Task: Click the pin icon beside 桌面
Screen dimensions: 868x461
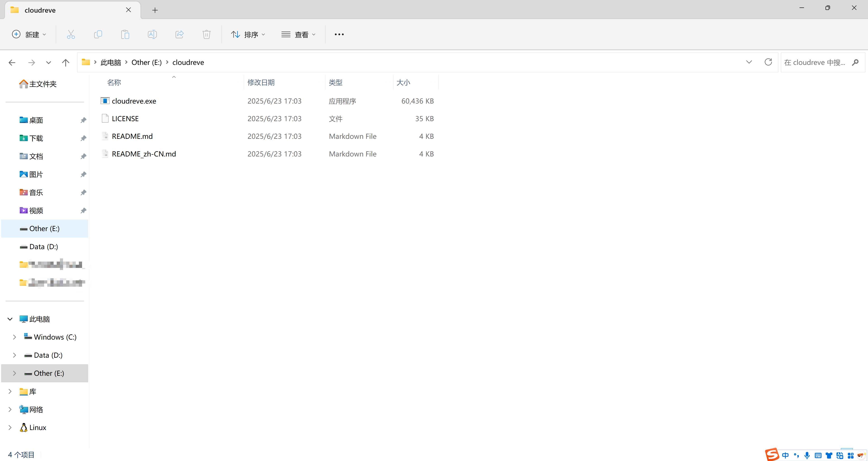Action: click(83, 120)
